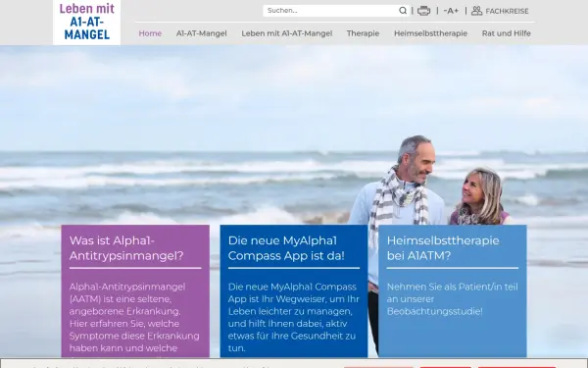Click the Leben mit A1-AT-Mangel logo
Viewport: 588px width, 368px height.
[x=86, y=23]
